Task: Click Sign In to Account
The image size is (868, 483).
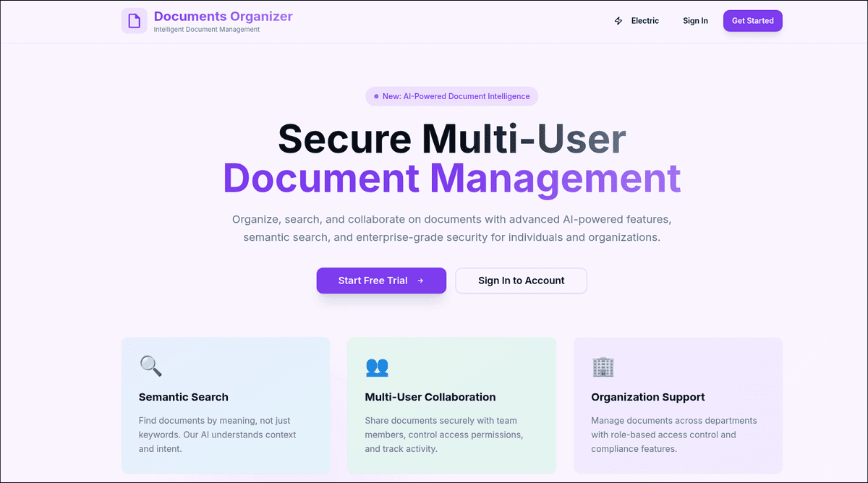Action: (521, 281)
